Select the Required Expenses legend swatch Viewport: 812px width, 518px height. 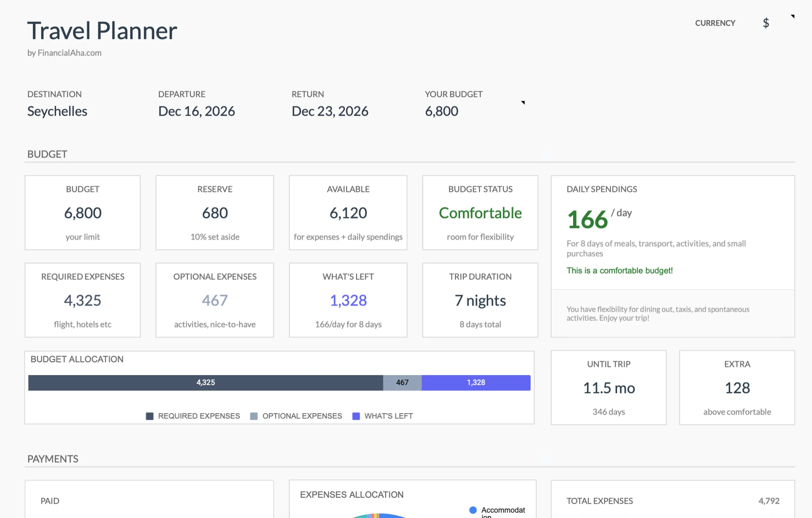pos(150,416)
